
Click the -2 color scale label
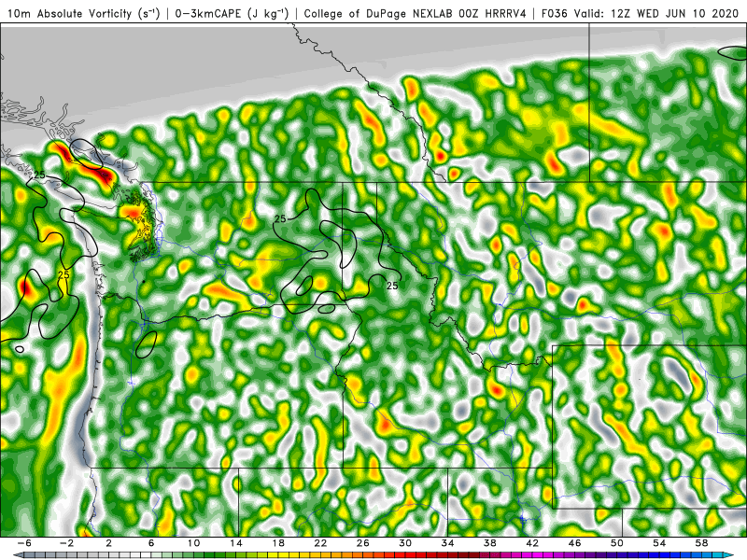point(66,543)
